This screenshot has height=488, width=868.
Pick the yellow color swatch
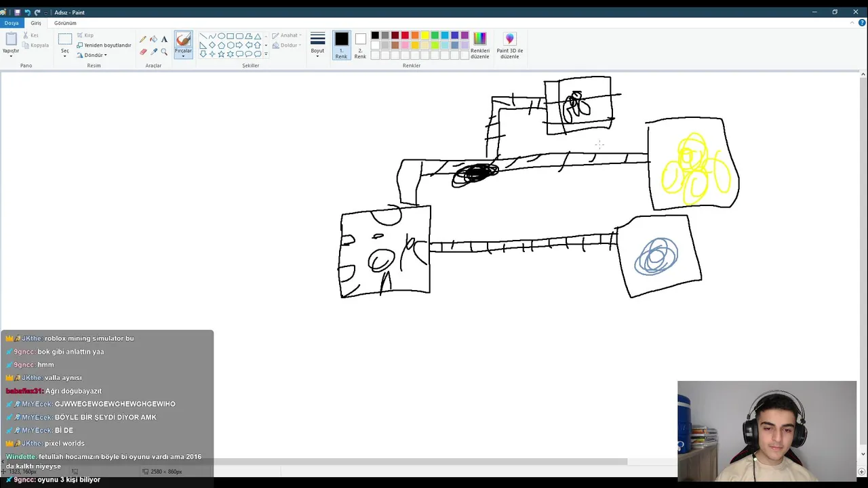pyautogui.click(x=425, y=35)
